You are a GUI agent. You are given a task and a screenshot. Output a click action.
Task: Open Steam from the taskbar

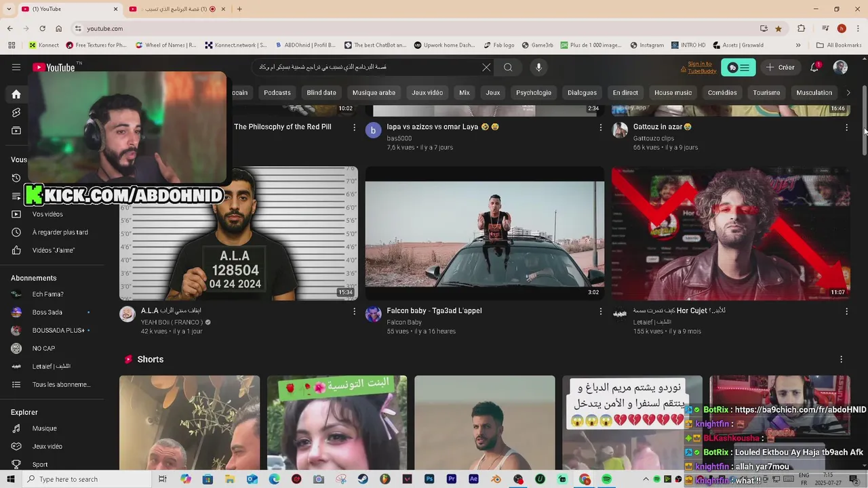(x=363, y=479)
